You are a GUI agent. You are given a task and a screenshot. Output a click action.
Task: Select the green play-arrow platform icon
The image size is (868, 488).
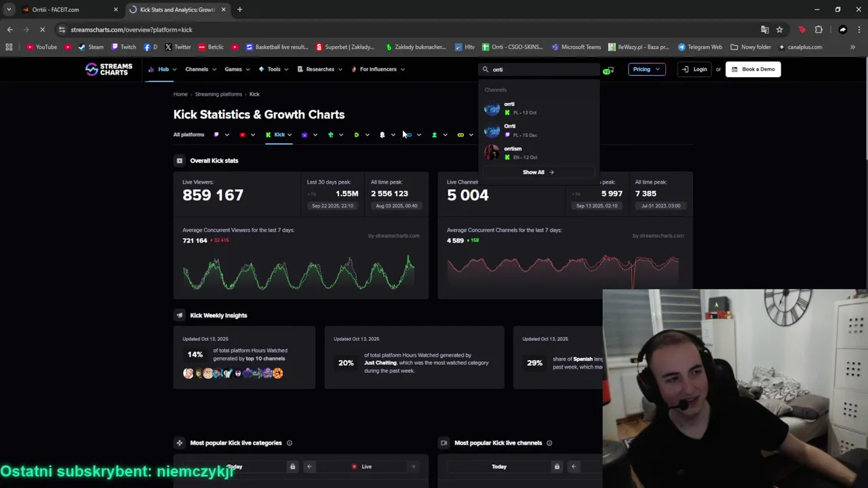[356, 135]
